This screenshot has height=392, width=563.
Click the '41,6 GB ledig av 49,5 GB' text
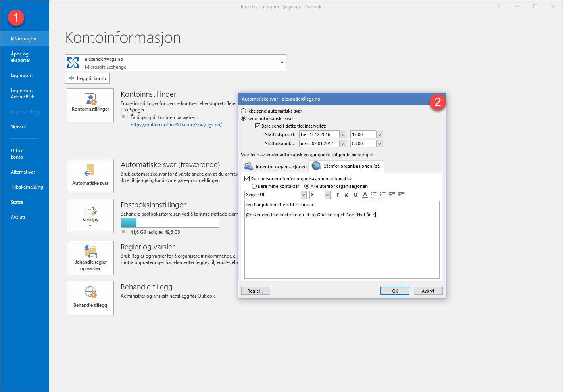[x=155, y=232]
